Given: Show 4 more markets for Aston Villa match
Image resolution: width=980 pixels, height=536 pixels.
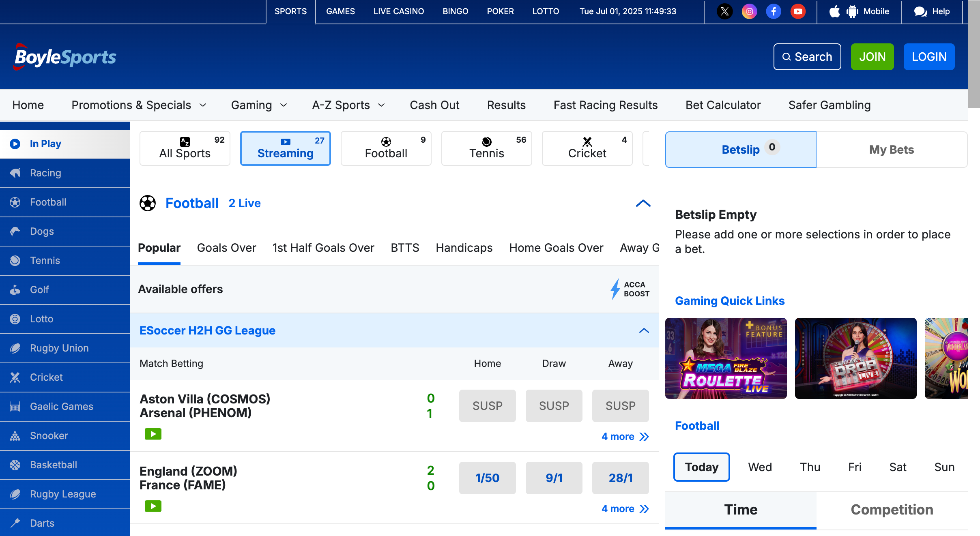Looking at the screenshot, I should 625,437.
